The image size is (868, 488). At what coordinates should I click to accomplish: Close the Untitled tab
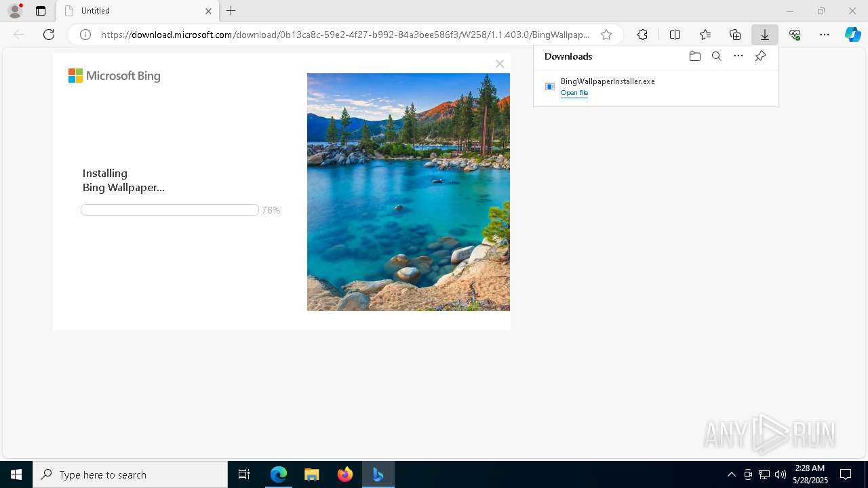pyautogui.click(x=208, y=11)
